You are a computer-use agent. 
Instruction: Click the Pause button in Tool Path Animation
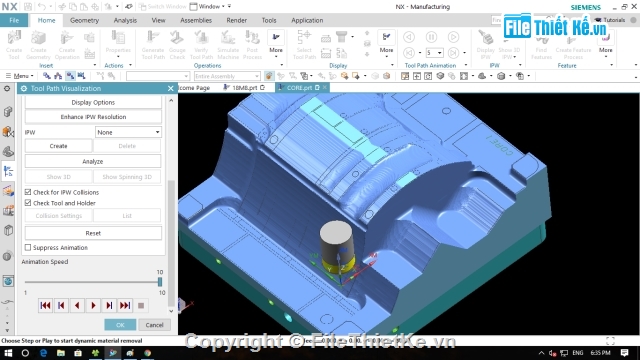tap(431, 37)
